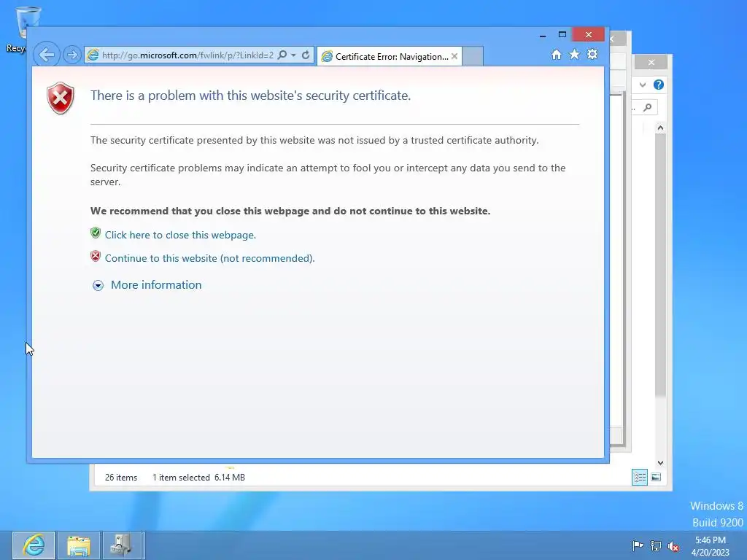Go to the Home page icon
Viewport: 747px width, 560px height.
click(x=556, y=55)
